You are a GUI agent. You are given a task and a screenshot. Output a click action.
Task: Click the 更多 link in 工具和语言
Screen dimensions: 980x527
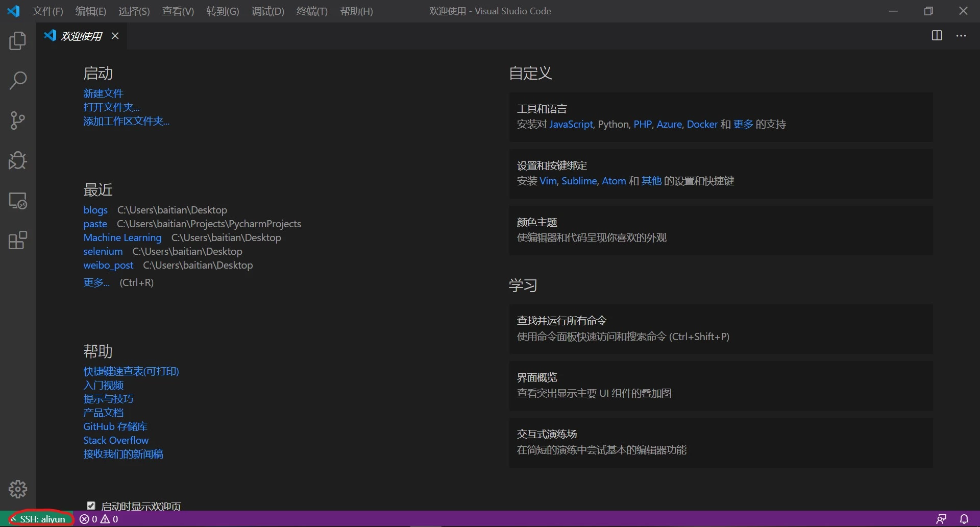coord(743,124)
